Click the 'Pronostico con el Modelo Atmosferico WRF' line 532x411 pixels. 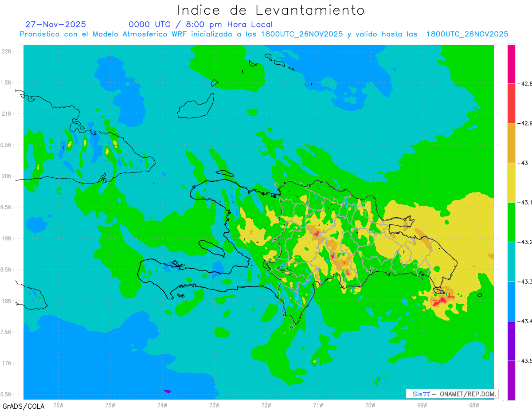coord(264,34)
